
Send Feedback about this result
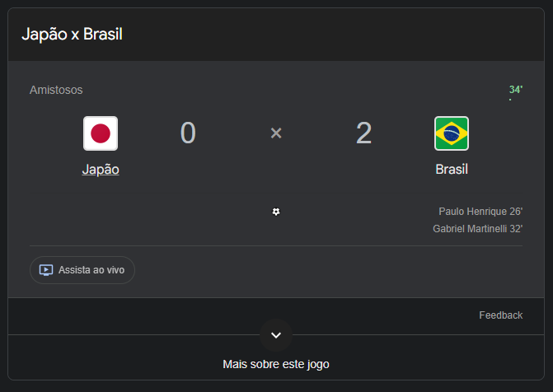[500, 315]
